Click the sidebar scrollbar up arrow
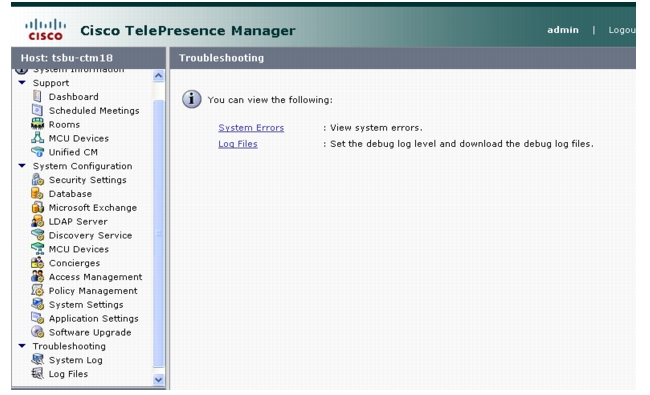 [x=158, y=75]
